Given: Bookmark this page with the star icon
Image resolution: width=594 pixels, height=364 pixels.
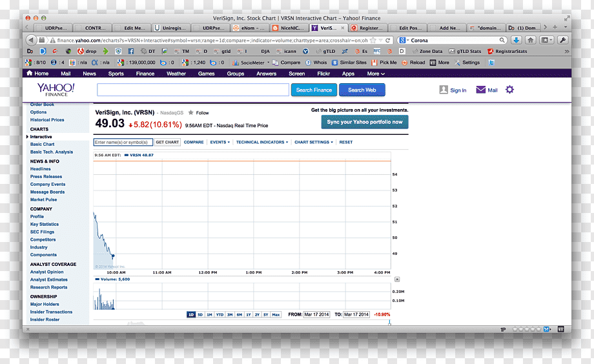Looking at the screenshot, I should point(373,40).
